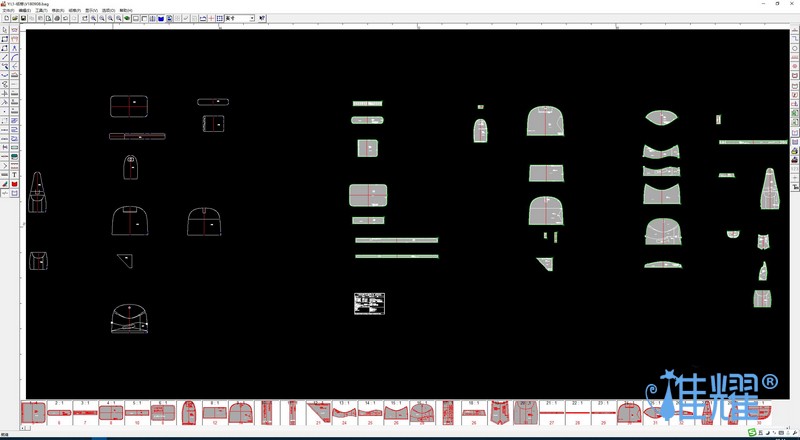Click the red book icon in left toolbox
This screenshot has width=800, height=440.
(15, 184)
